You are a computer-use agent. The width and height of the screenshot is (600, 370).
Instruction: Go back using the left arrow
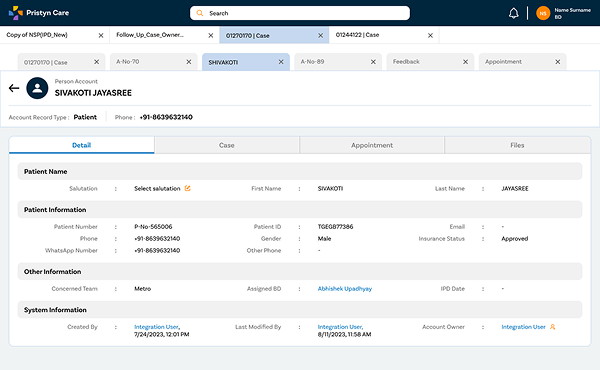point(14,88)
